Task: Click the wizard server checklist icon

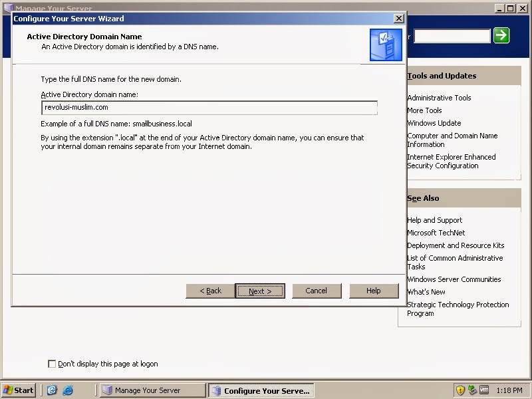Action: point(386,45)
